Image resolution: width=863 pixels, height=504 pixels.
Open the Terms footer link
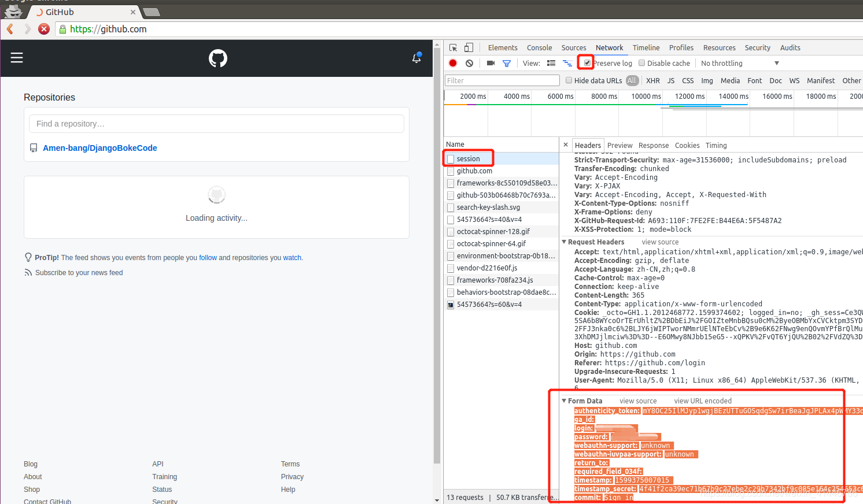[290, 464]
